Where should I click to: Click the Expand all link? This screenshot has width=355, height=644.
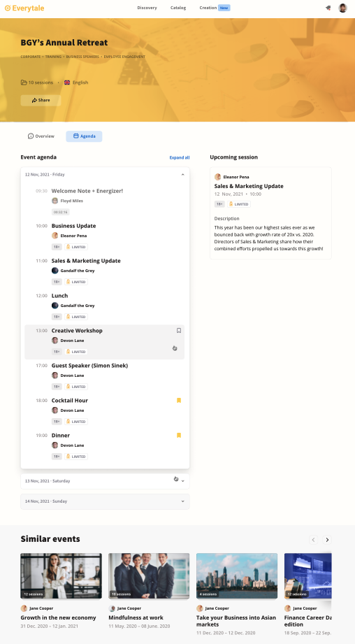coord(180,158)
